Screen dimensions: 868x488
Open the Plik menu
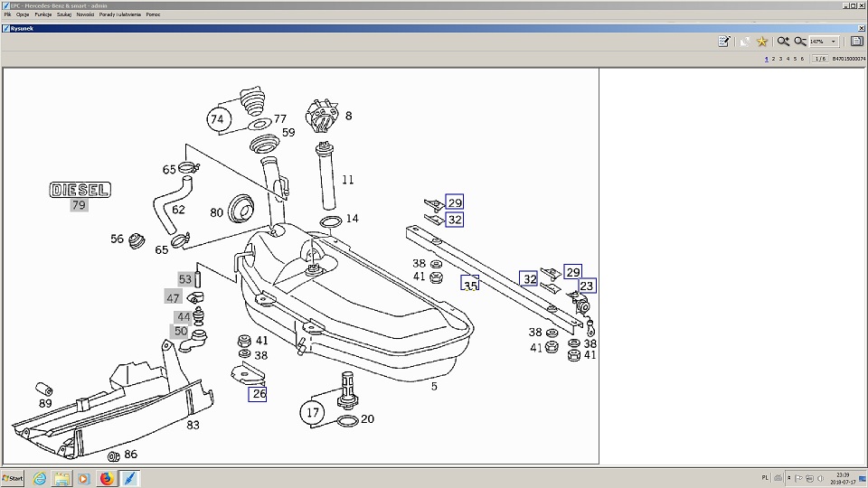[x=8, y=15]
